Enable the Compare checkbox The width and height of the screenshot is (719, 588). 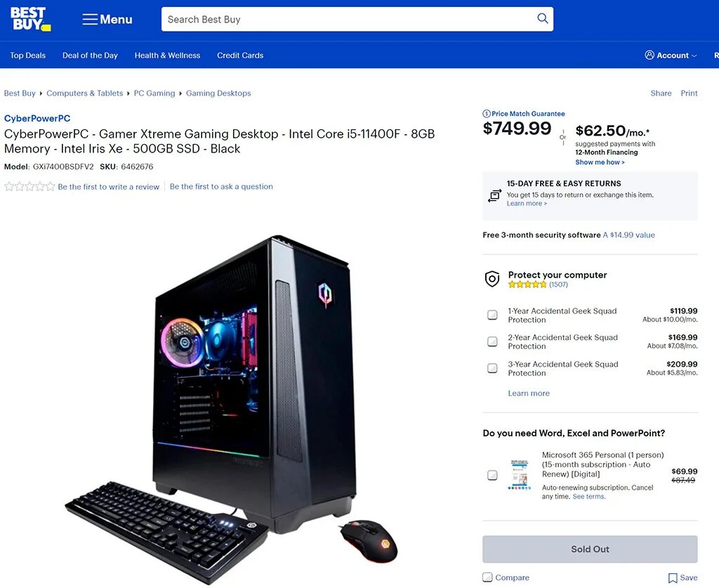click(x=488, y=577)
